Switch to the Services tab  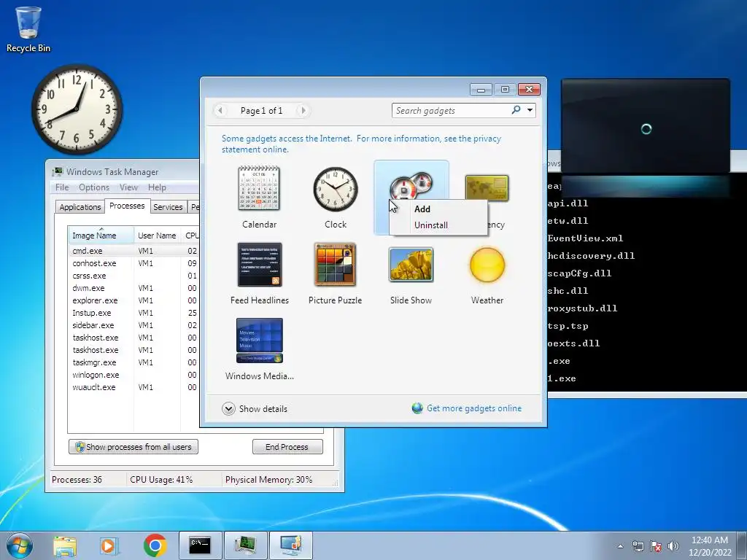point(168,206)
